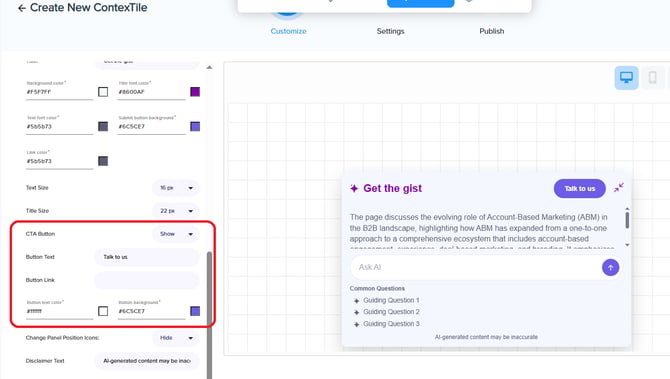This screenshot has height=379, width=670.
Task: Click the button background hex field #6C5CE7
Action: coord(152,311)
